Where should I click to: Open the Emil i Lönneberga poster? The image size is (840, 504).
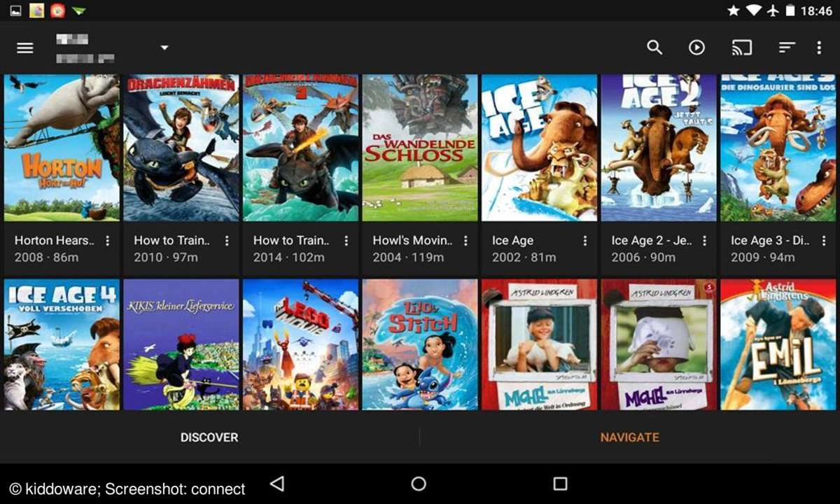tap(778, 344)
